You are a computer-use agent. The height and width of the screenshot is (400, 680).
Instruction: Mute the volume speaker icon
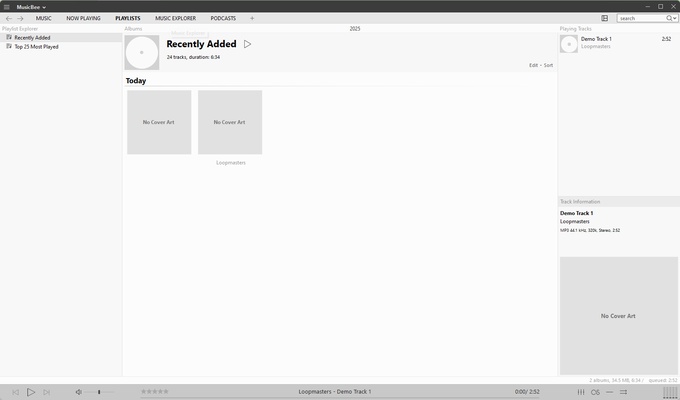pyautogui.click(x=78, y=392)
